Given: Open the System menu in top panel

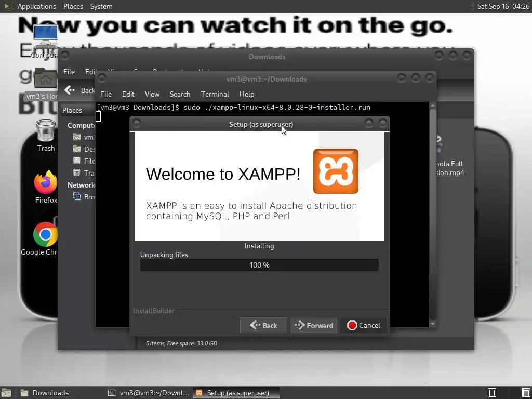Looking at the screenshot, I should point(101,6).
